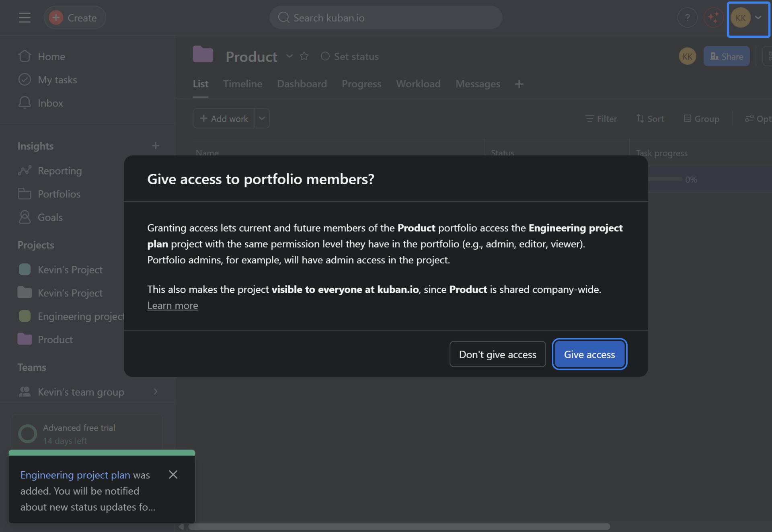Click the Name column header
This screenshot has width=772, height=532.
(207, 153)
